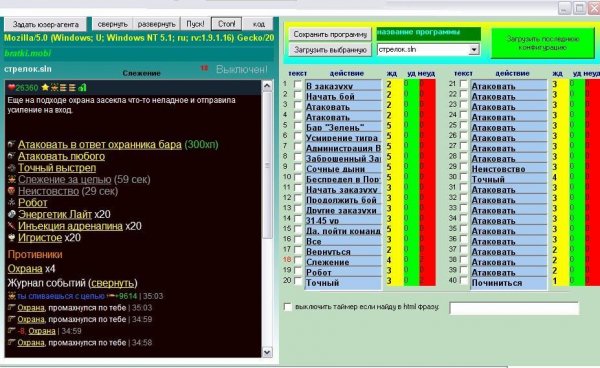Click the green 'Загрузить последнюю конфигурацию' button
The width and height of the screenshot is (600, 368).
[x=543, y=43]
